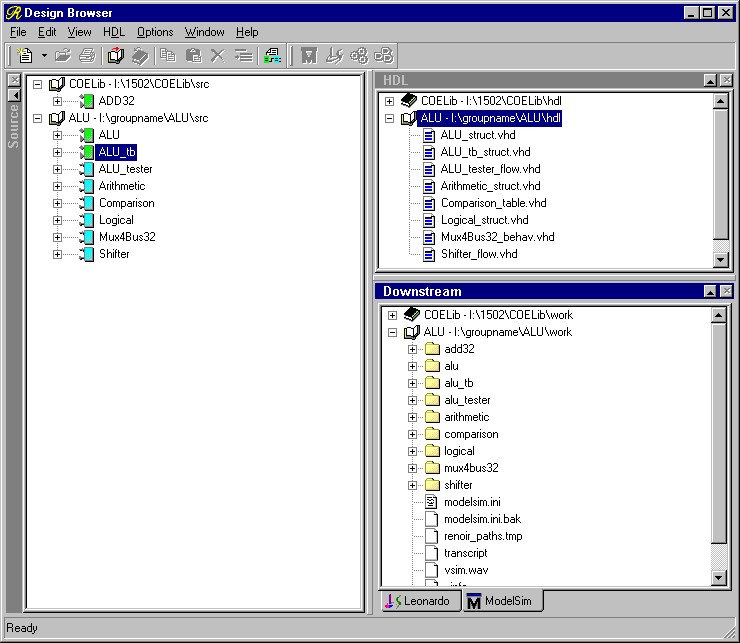Expand the ALU_tb source node
This screenshot has height=643, width=740.
click(x=57, y=152)
